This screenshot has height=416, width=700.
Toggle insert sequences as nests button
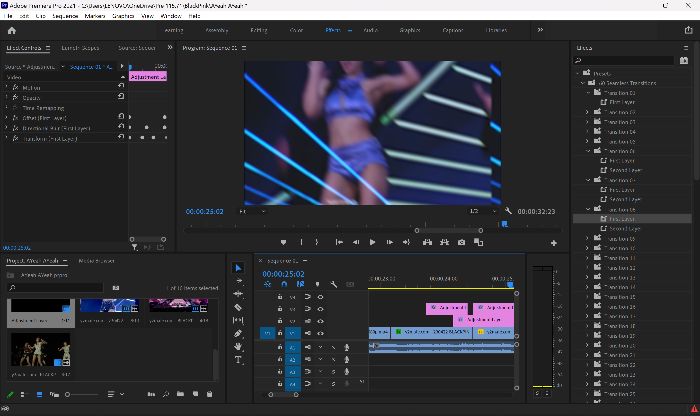tap(267, 284)
